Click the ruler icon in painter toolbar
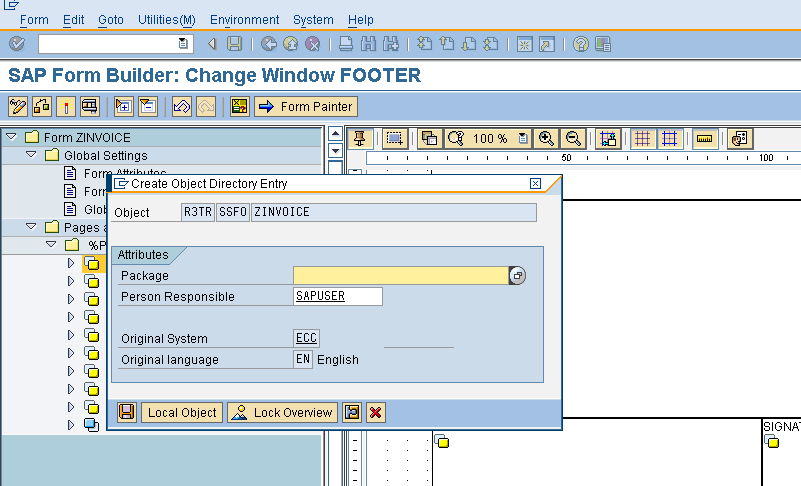Screen dimensions: 801x486 tap(704, 138)
